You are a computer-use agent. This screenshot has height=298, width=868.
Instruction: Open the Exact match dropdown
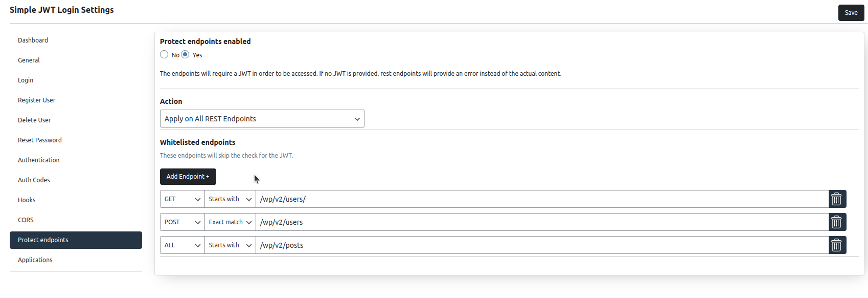(230, 222)
